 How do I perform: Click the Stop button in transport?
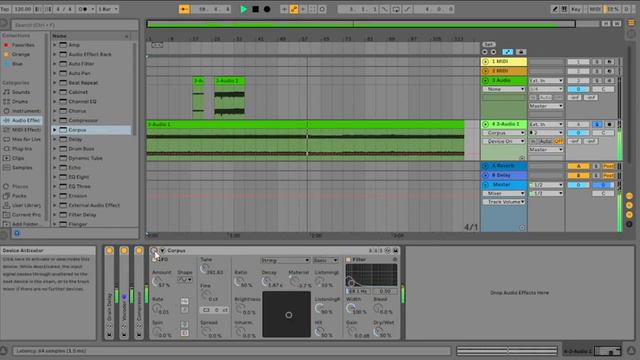[256, 9]
